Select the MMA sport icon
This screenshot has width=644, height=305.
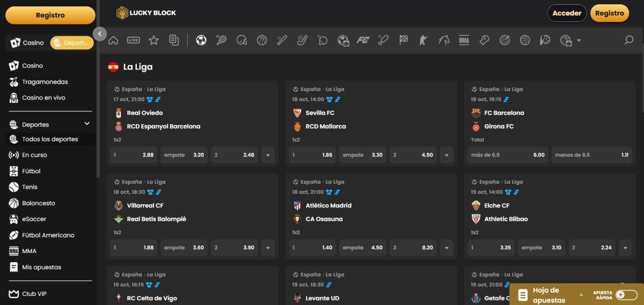[x=464, y=40]
